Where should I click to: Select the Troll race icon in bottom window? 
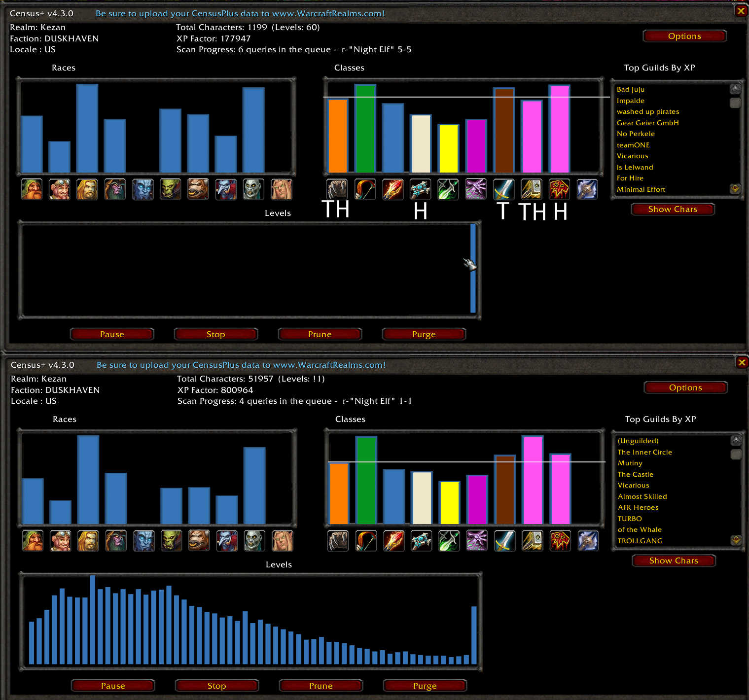tap(227, 541)
